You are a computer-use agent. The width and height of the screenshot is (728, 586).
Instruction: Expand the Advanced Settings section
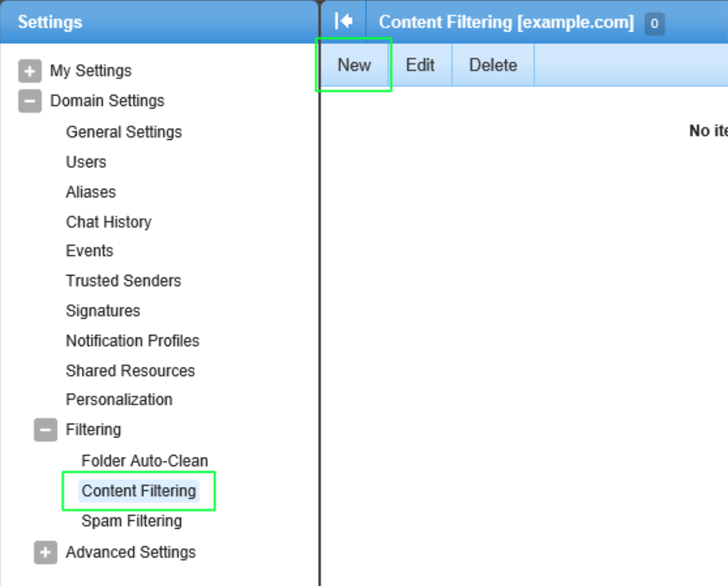(x=45, y=552)
